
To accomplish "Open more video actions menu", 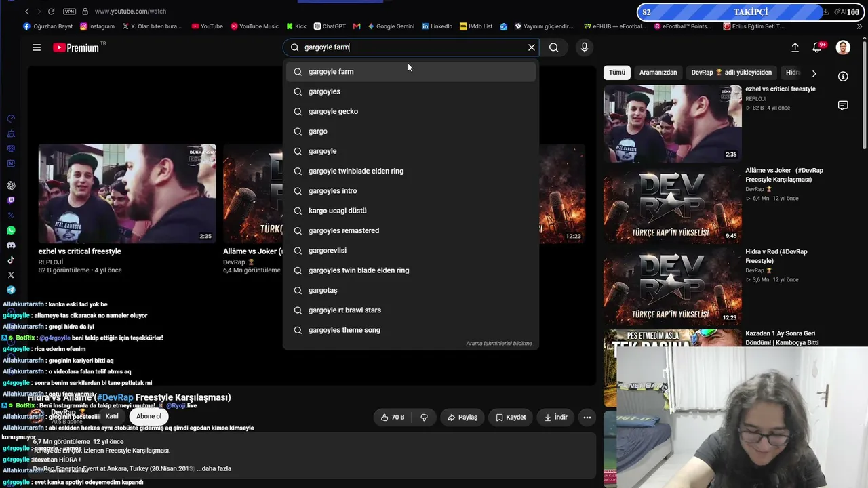I will [x=587, y=418].
